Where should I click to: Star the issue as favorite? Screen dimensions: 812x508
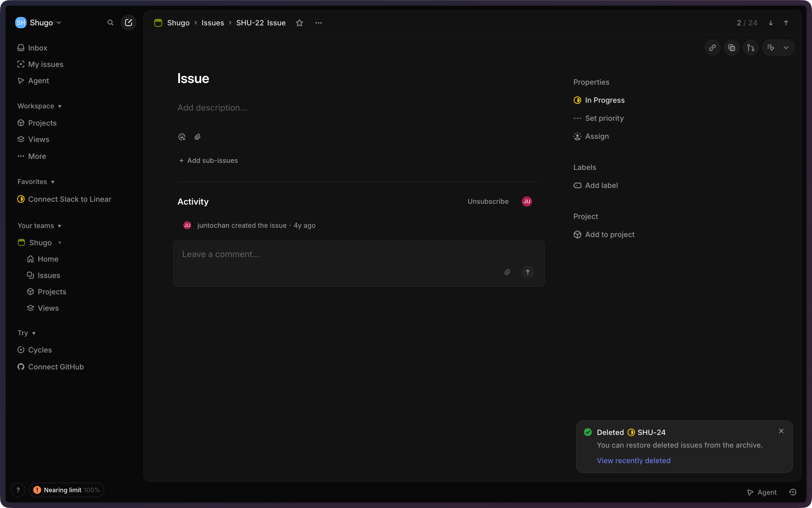coord(299,23)
